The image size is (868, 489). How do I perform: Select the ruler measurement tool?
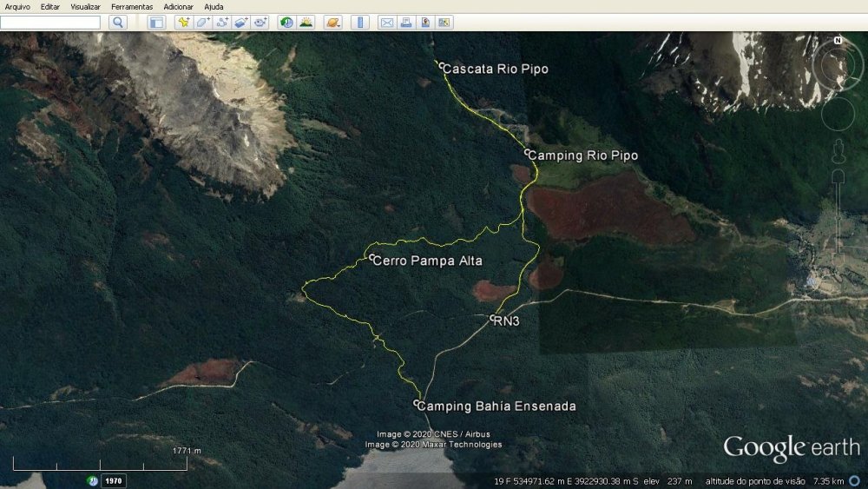(x=360, y=23)
